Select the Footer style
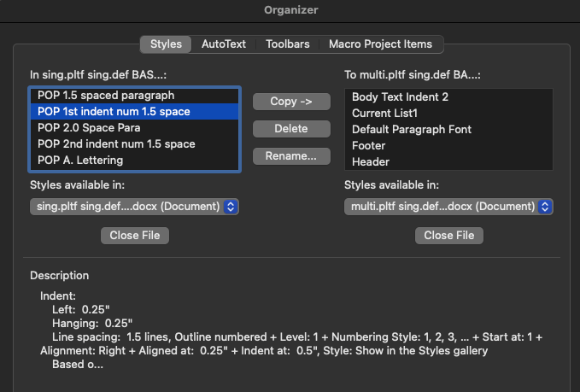This screenshot has height=392, width=580. [x=448, y=146]
